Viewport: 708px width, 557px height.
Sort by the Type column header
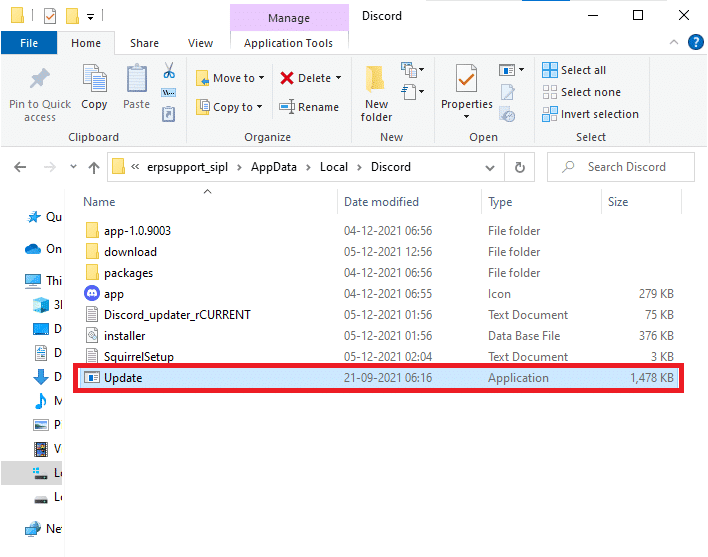[500, 202]
